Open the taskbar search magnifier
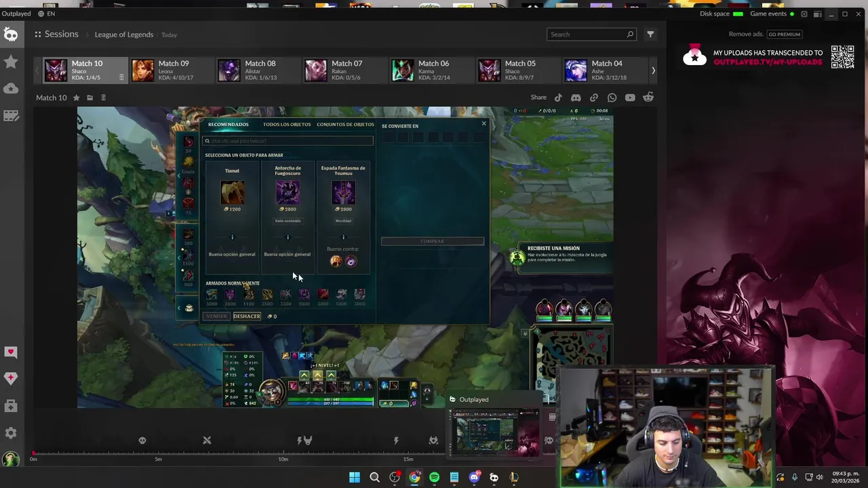Viewport: 868px width, 488px height. tap(374, 477)
